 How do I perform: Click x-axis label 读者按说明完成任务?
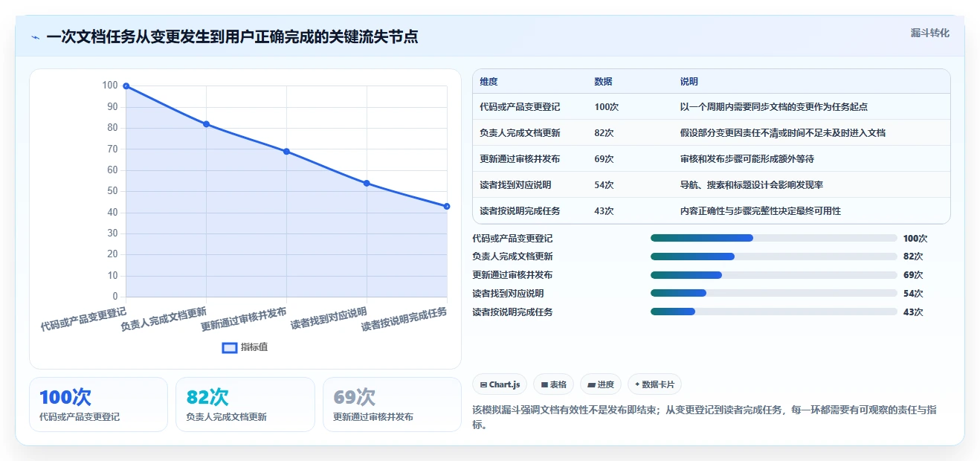click(404, 320)
